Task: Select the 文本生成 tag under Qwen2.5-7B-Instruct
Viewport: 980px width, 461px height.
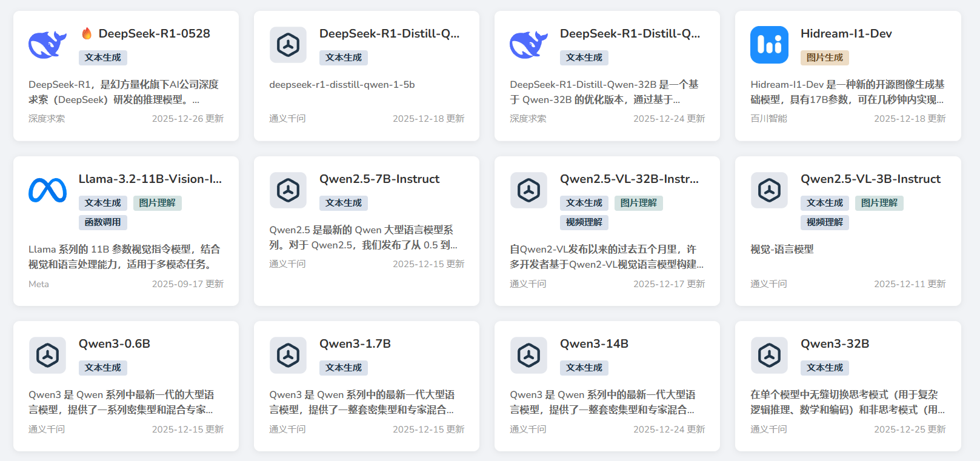Action: (344, 203)
